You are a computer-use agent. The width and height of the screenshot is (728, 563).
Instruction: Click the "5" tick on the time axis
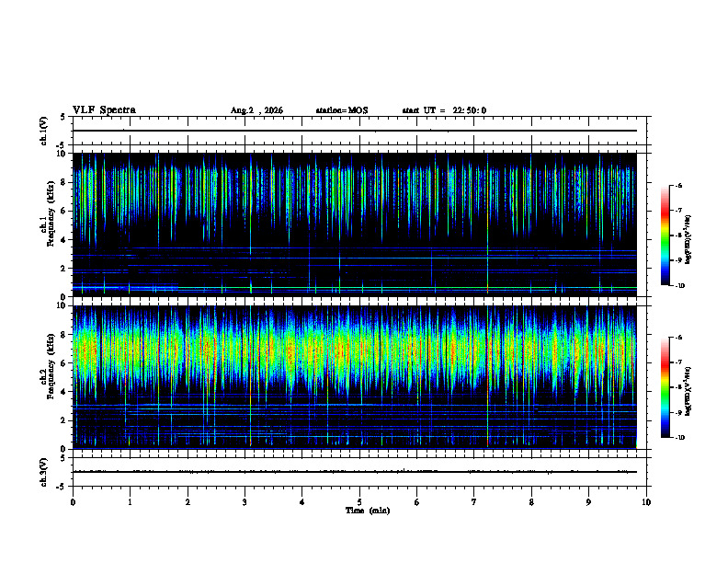(x=359, y=502)
